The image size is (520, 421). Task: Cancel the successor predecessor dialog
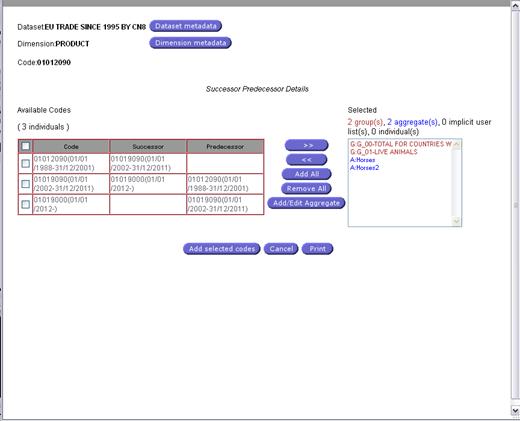point(281,249)
